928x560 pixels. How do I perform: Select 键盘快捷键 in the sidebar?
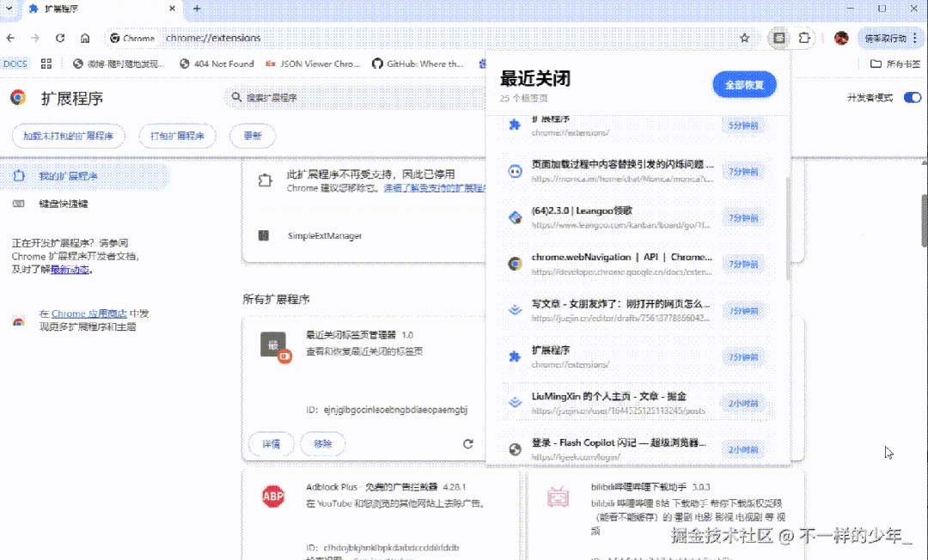63,204
